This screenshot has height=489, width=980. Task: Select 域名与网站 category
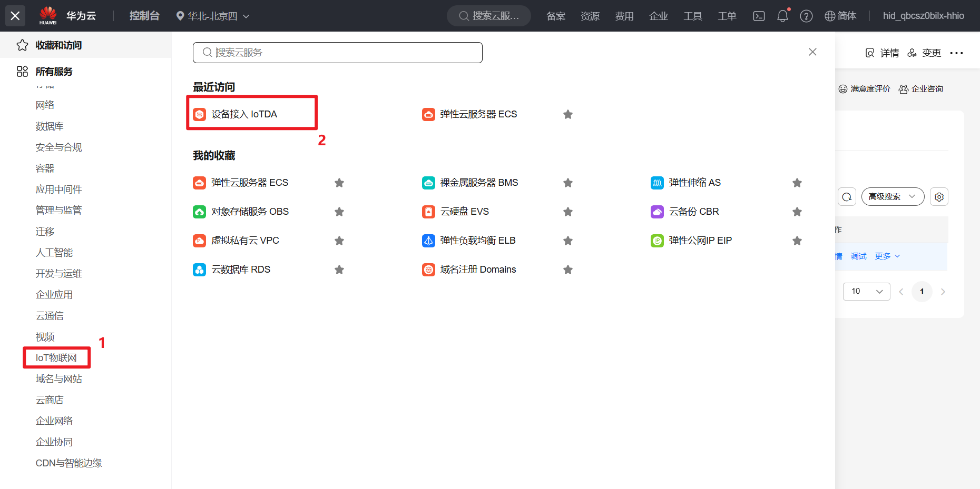(59, 379)
